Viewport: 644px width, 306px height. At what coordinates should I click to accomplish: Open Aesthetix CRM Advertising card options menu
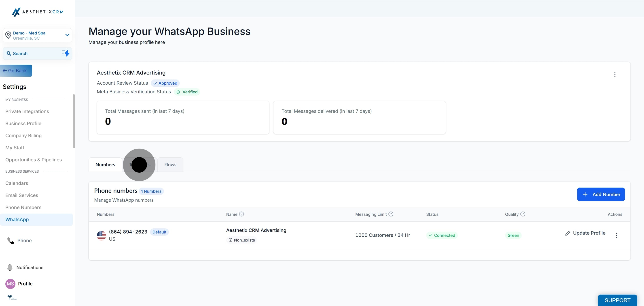point(615,75)
